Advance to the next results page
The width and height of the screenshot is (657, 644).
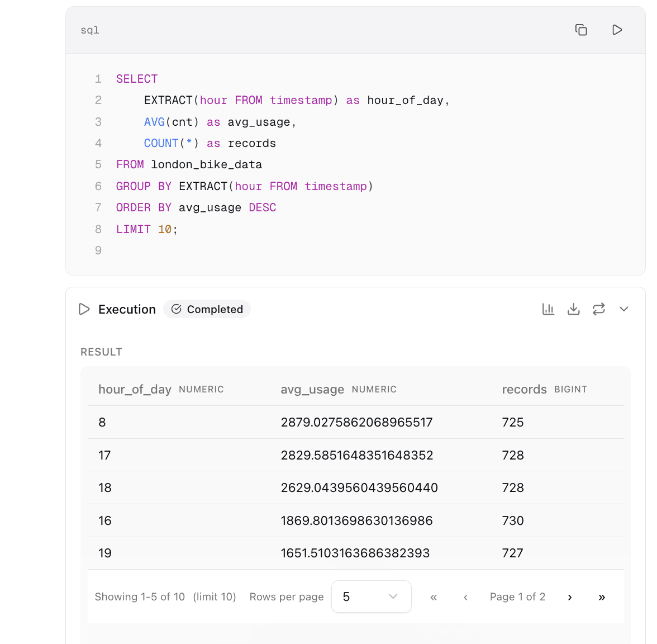point(569,596)
